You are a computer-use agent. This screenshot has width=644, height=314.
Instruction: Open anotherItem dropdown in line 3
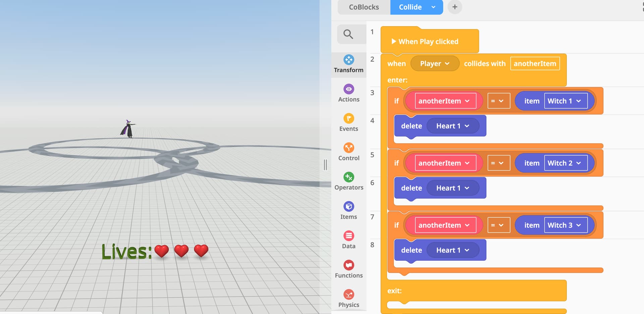(445, 101)
